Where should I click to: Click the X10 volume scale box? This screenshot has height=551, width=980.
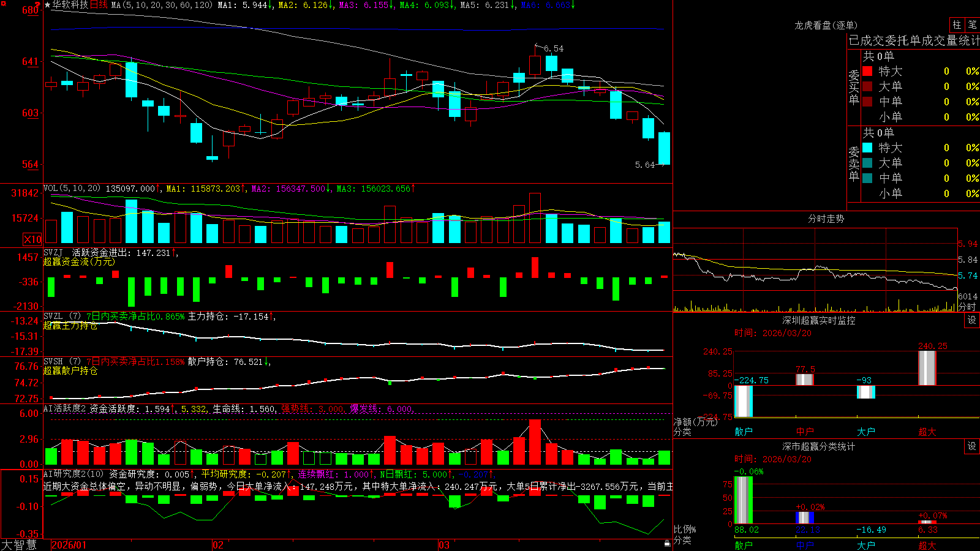pos(32,239)
